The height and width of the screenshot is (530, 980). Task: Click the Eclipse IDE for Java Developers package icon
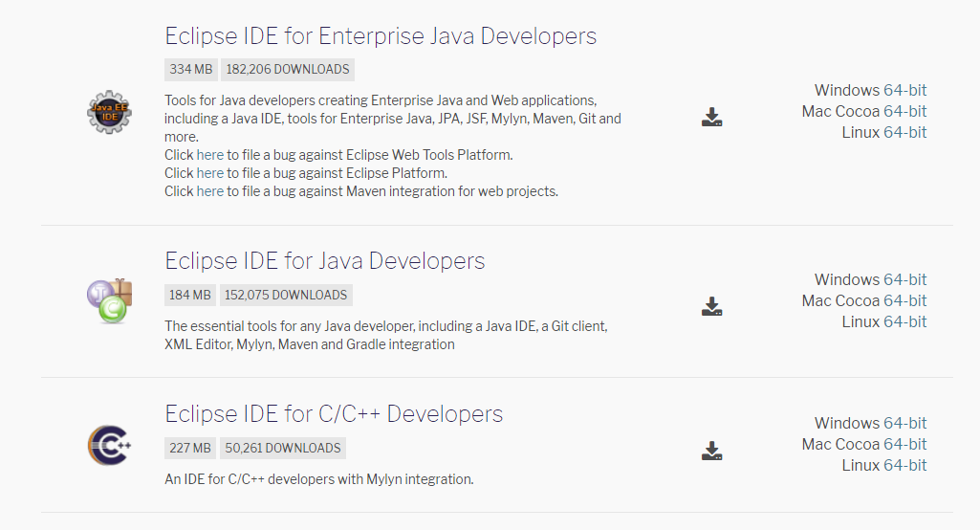pos(109,301)
